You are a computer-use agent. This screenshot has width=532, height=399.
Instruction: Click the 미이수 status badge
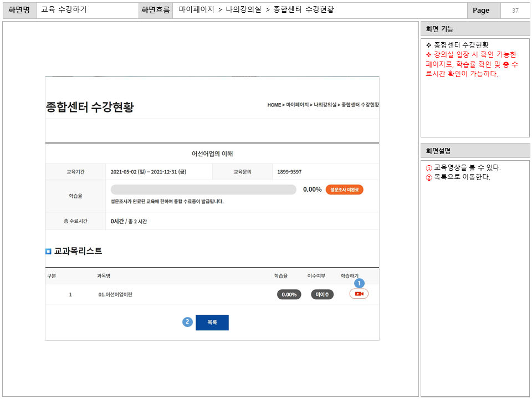pyautogui.click(x=322, y=294)
